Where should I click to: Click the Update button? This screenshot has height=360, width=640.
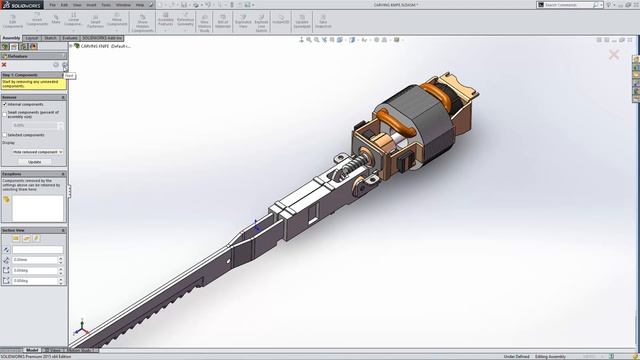point(35,162)
